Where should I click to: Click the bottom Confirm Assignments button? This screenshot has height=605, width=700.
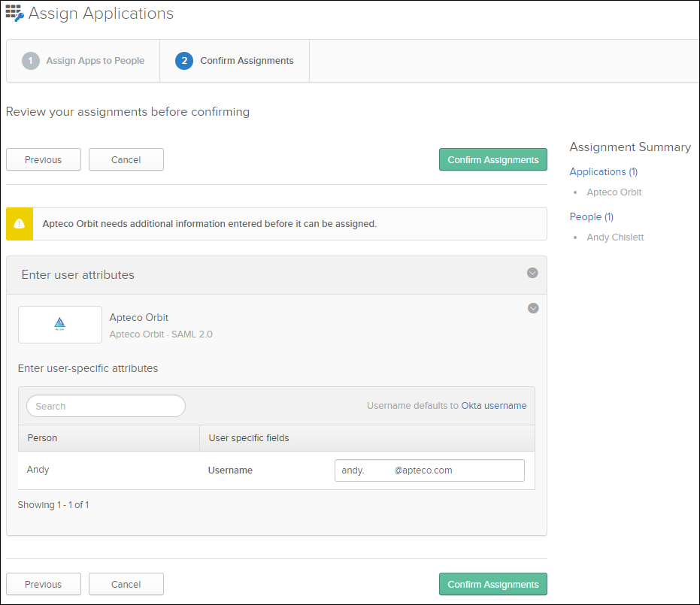coord(493,585)
